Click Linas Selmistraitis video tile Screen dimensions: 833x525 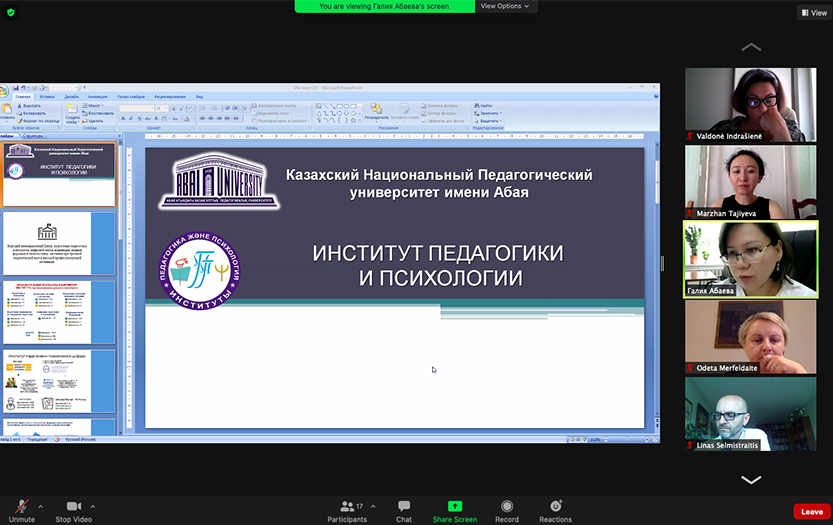[750, 414]
